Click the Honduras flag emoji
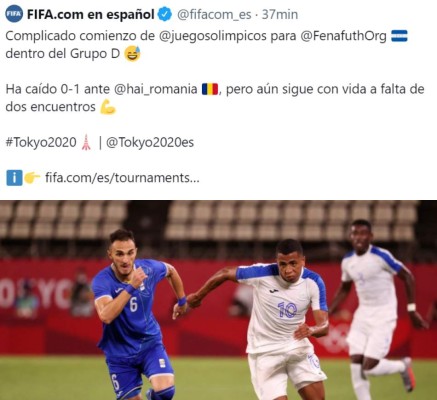 pos(399,36)
